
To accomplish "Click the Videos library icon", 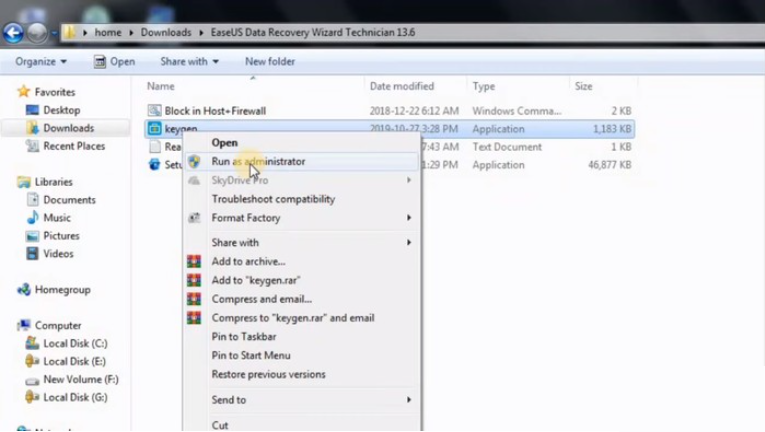I will [32, 254].
